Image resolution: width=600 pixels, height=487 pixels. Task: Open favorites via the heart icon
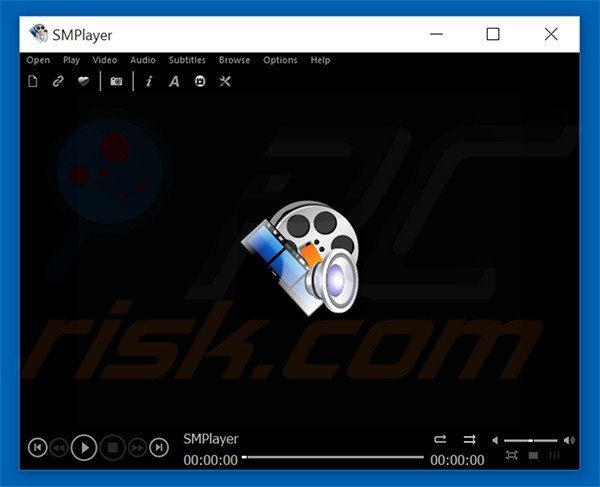click(x=83, y=81)
